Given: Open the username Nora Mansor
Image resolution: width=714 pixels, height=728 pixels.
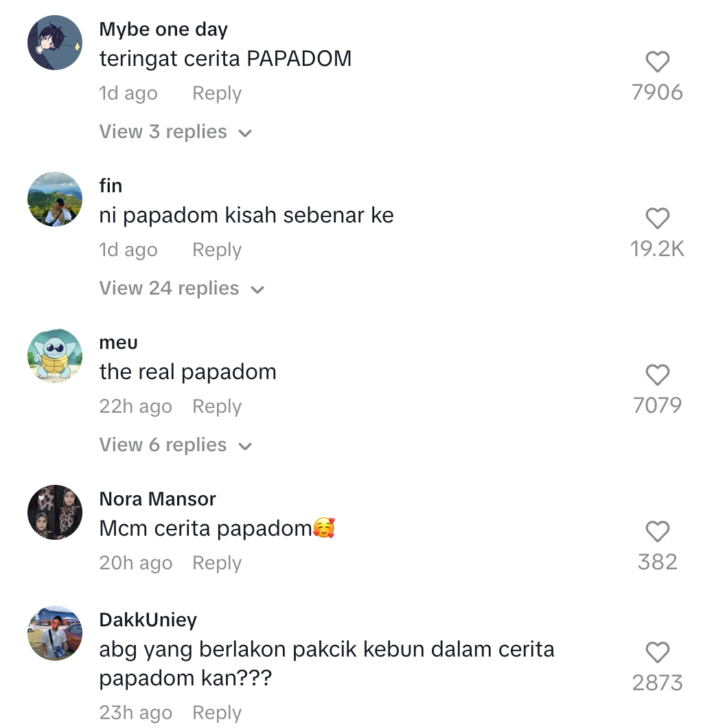Looking at the screenshot, I should (157, 499).
